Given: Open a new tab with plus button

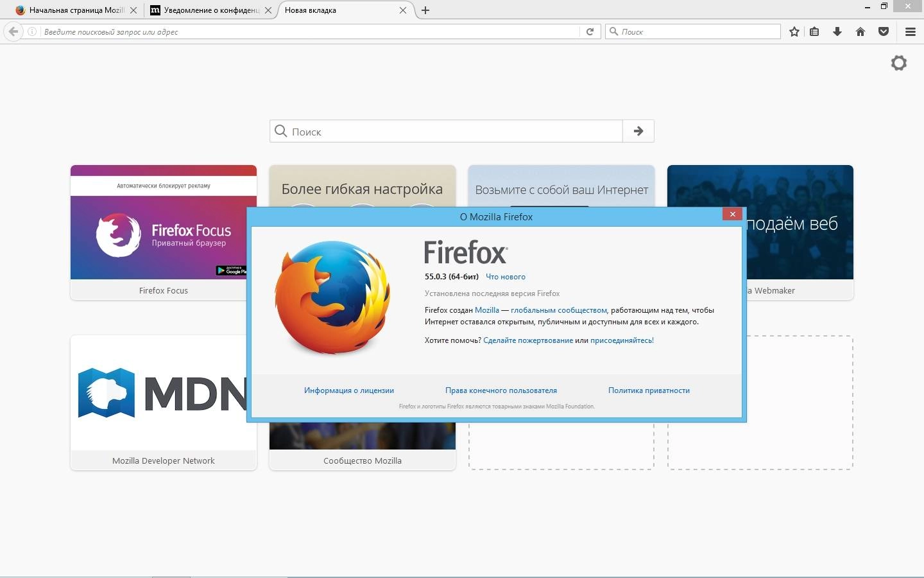Looking at the screenshot, I should click(425, 10).
